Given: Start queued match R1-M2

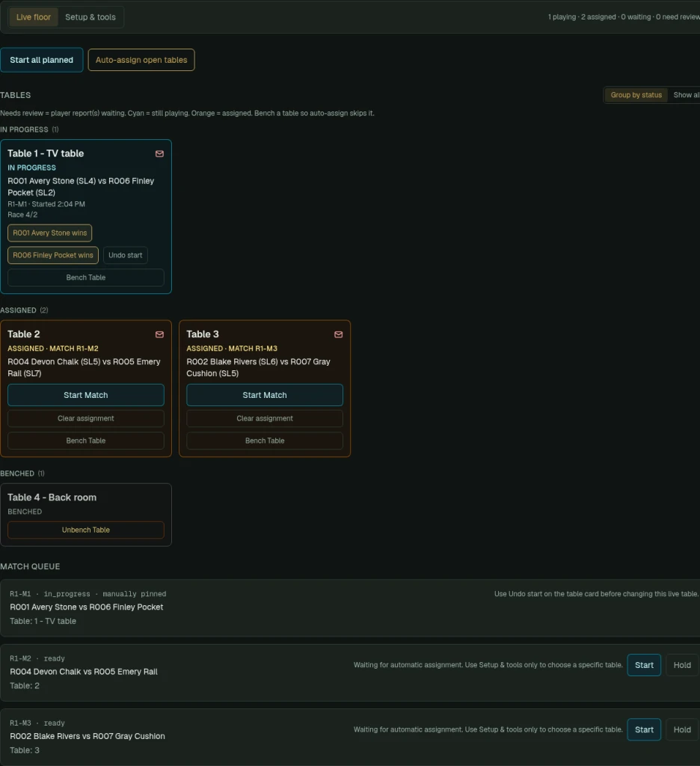Looking at the screenshot, I should [x=644, y=665].
